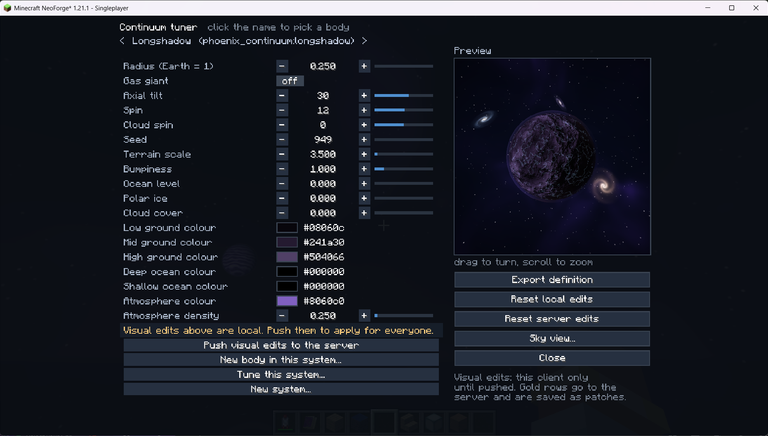768x436 pixels.
Task: Decrease Spin with the minus button
Action: pyautogui.click(x=282, y=110)
